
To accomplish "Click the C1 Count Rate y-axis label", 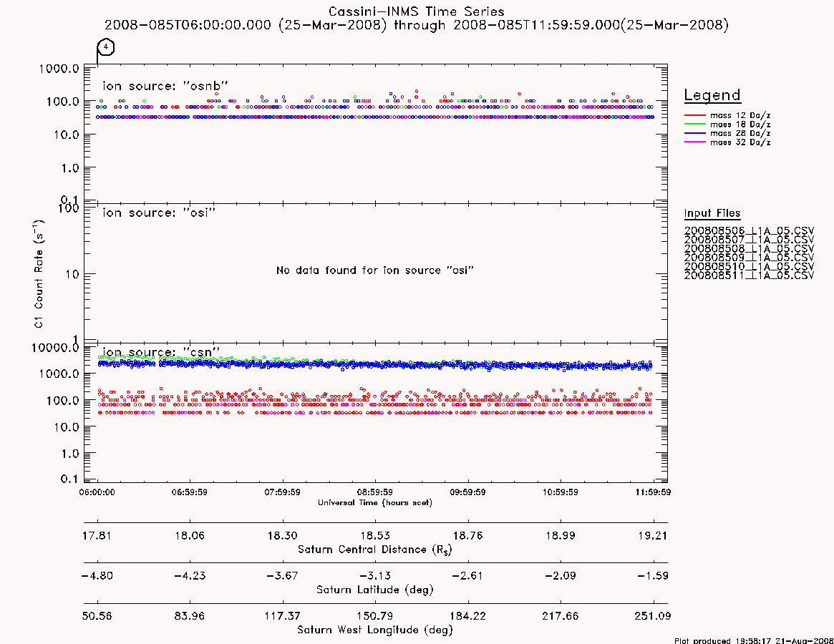I will [x=39, y=273].
